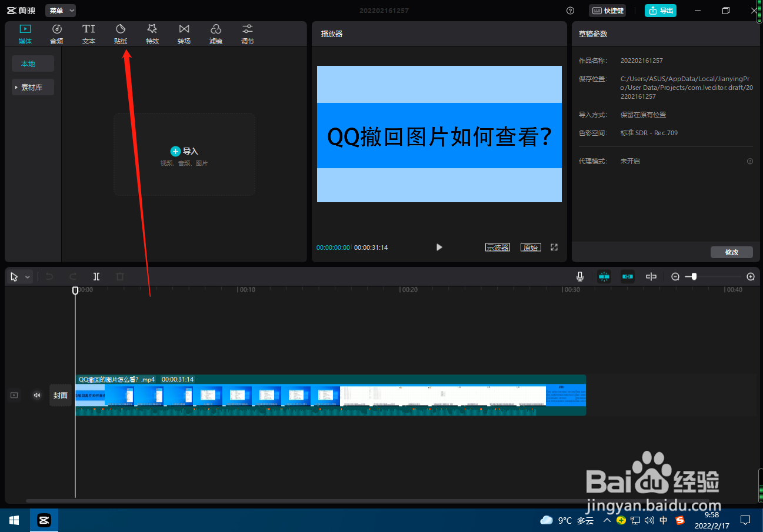Expand the 素材库 library section
Screen dimensions: 763x532
coord(33,87)
